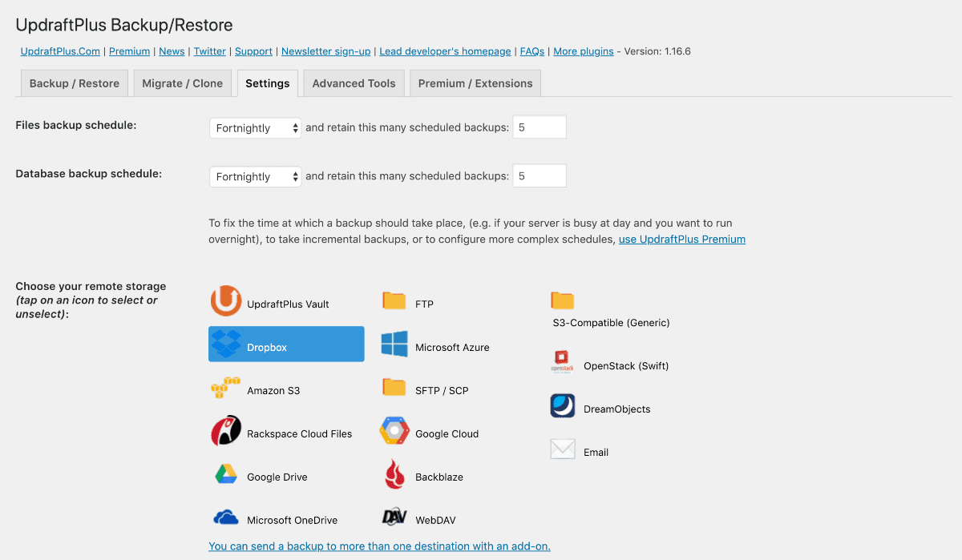Pick the DreamObjects storage icon
This screenshot has height=560, width=962.
(x=617, y=408)
